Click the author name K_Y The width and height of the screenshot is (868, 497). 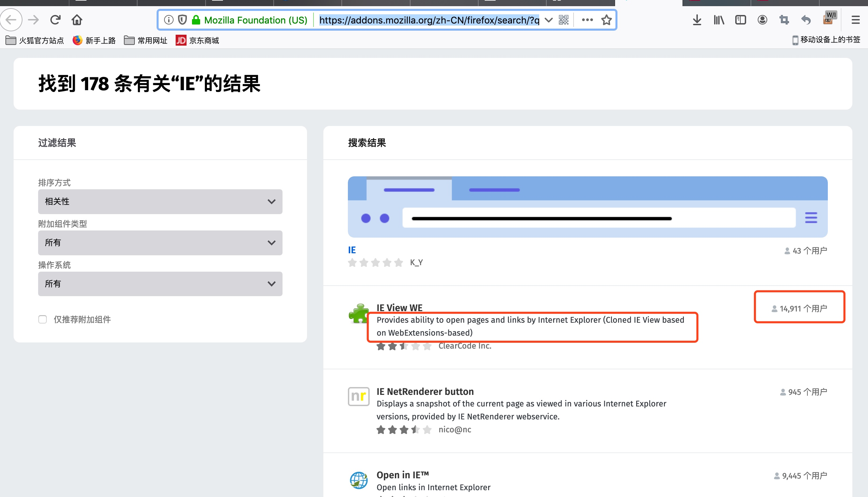(416, 262)
